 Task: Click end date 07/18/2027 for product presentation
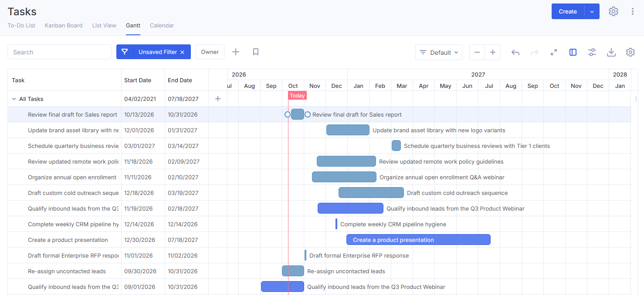183,240
